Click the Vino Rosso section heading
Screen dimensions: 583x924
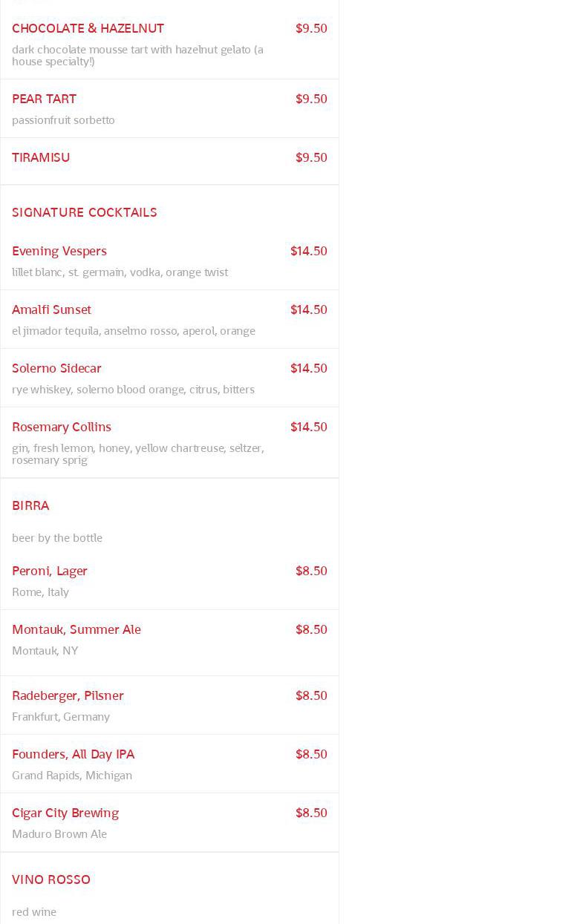pos(51,879)
